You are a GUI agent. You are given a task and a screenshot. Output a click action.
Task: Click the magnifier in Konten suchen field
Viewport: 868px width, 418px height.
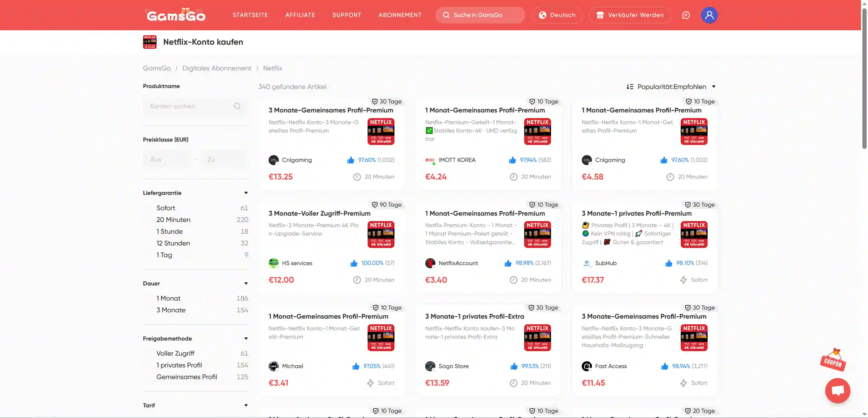237,106
